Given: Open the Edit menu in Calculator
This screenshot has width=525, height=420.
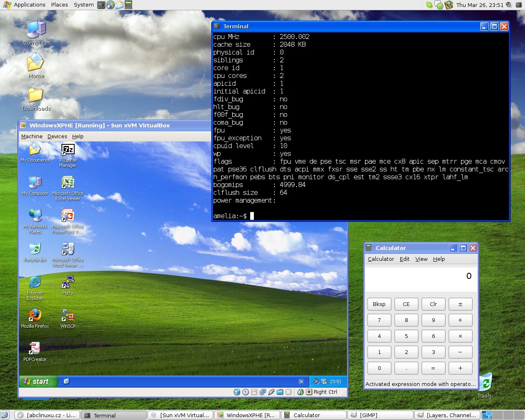Looking at the screenshot, I should pyautogui.click(x=404, y=259).
